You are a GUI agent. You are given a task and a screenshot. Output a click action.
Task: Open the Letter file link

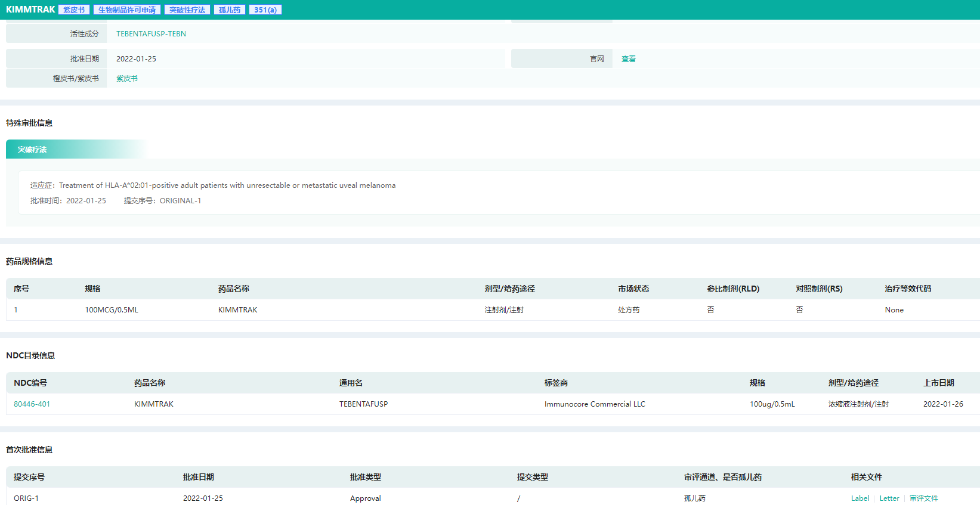(x=889, y=498)
